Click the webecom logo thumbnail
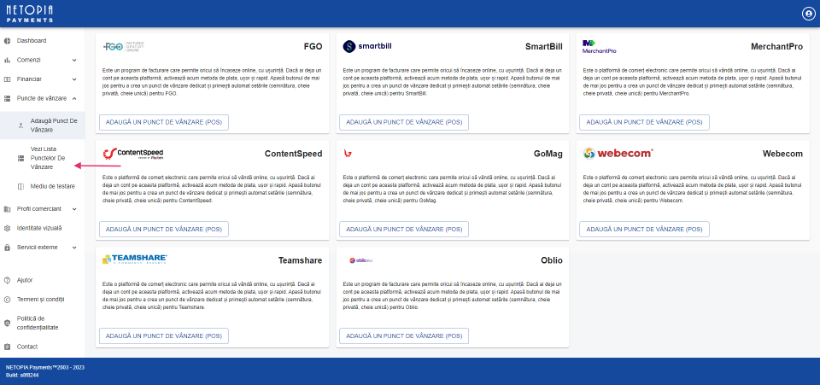 [618, 153]
